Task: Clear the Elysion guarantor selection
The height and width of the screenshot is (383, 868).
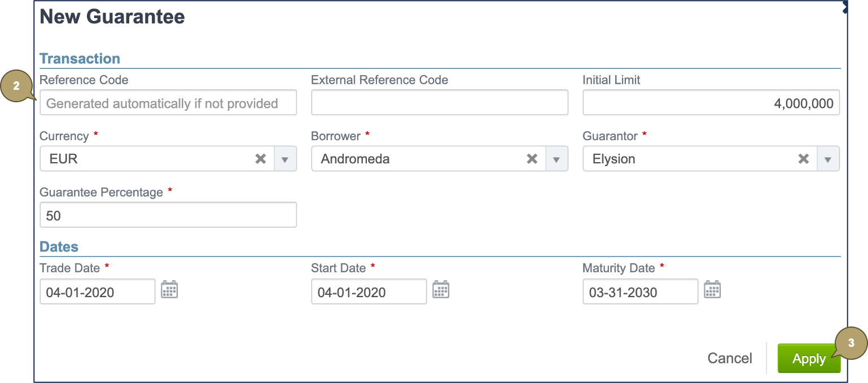Action: pyautogui.click(x=803, y=159)
